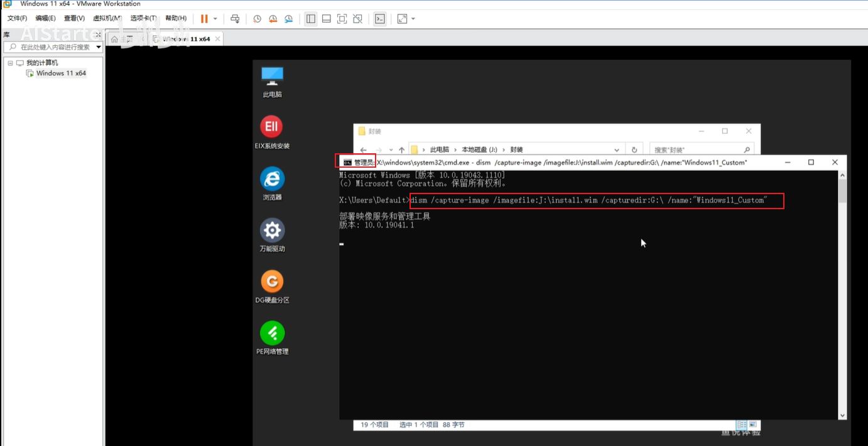Click the Send Ctrl+Alt+Del toolbar icon

[x=235, y=19]
